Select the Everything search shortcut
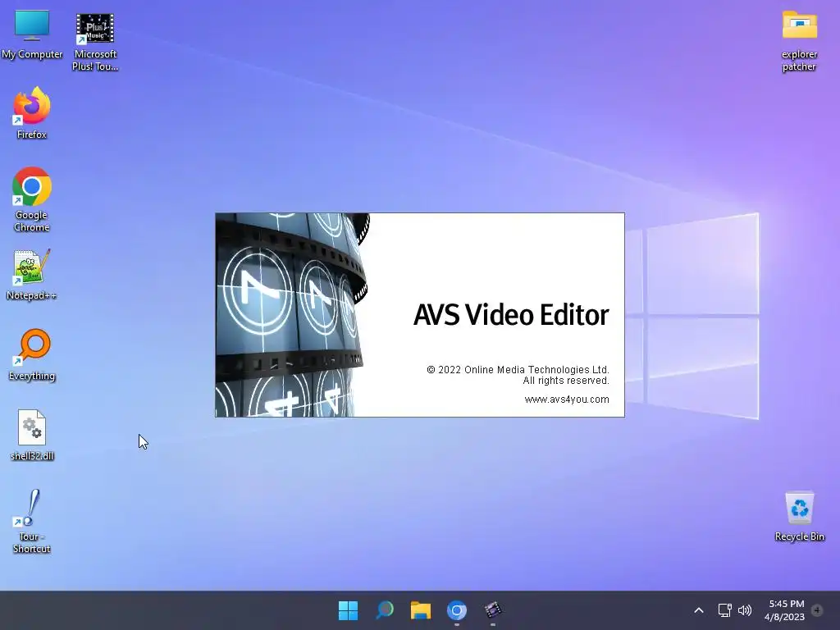840x630 pixels. point(32,354)
